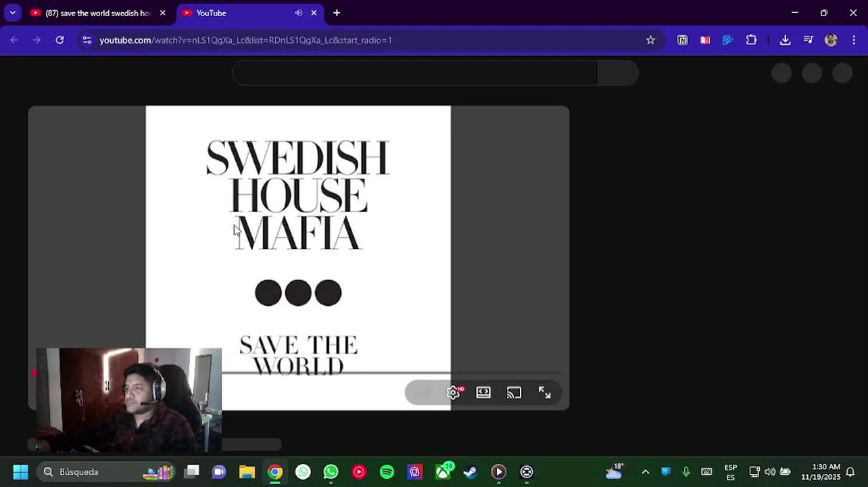The height and width of the screenshot is (487, 868).
Task: Switch to 'save the world swedish' tab
Action: [x=97, y=13]
